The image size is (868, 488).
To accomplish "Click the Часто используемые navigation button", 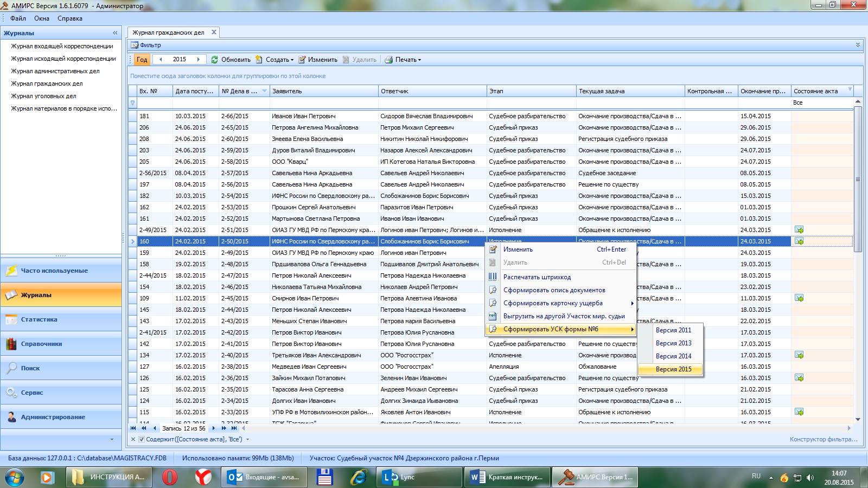I will 61,271.
